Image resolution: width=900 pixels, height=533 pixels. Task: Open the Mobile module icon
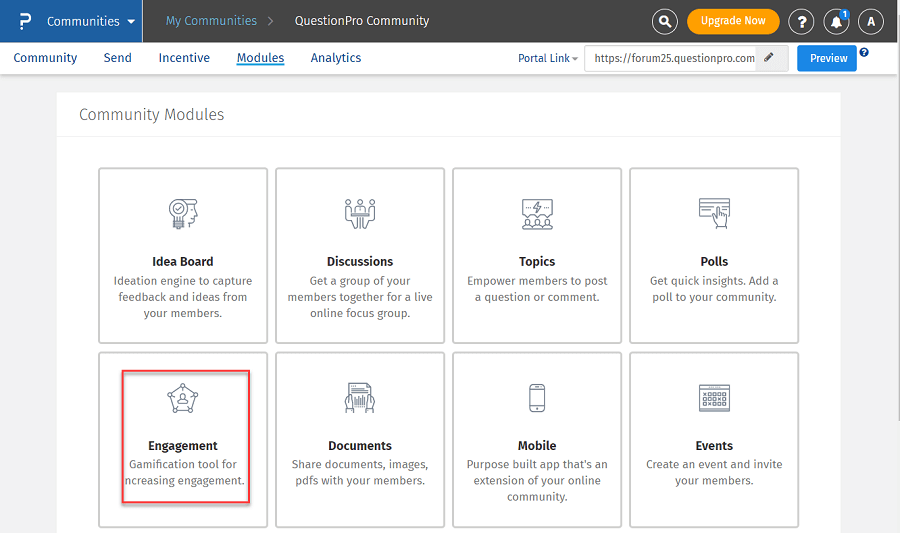click(537, 398)
